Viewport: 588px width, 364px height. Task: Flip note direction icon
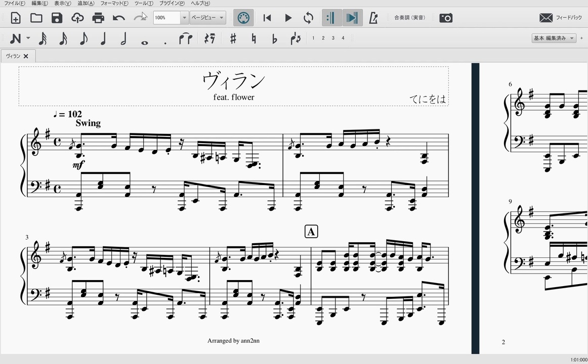click(296, 38)
